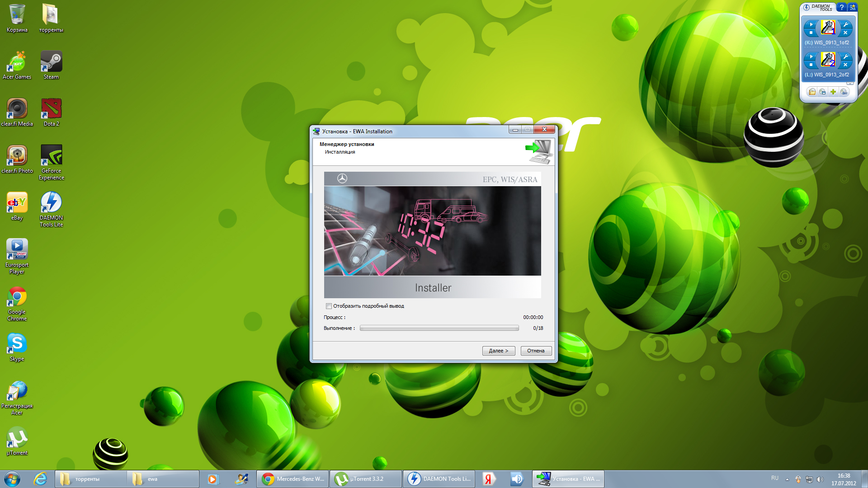Switch to µTorrent 3.3.2 taskbar button
868x488 pixels.
[366, 479]
